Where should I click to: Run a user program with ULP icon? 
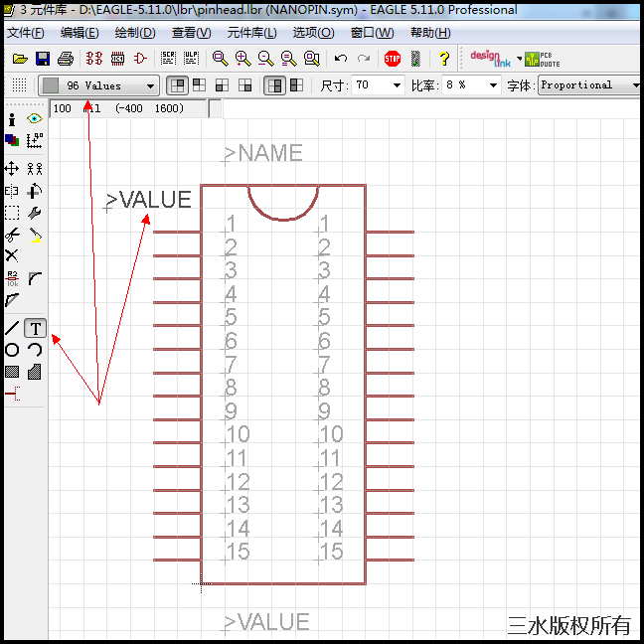tap(191, 59)
